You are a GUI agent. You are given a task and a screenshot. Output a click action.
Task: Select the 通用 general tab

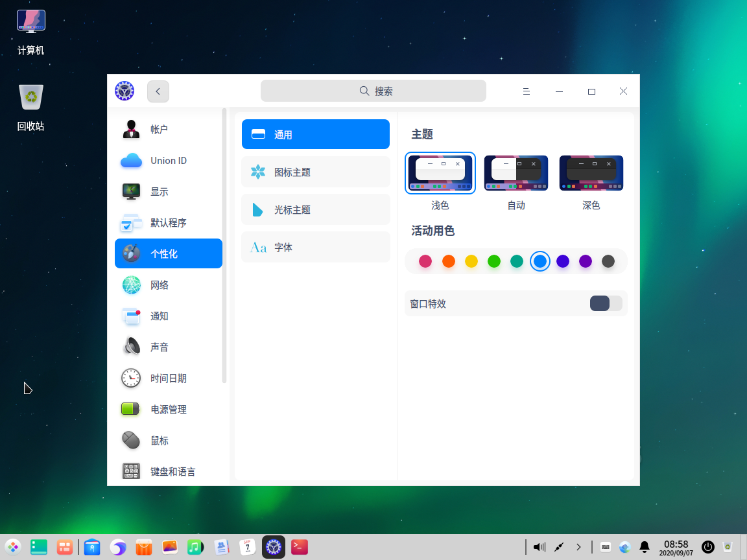tap(315, 134)
